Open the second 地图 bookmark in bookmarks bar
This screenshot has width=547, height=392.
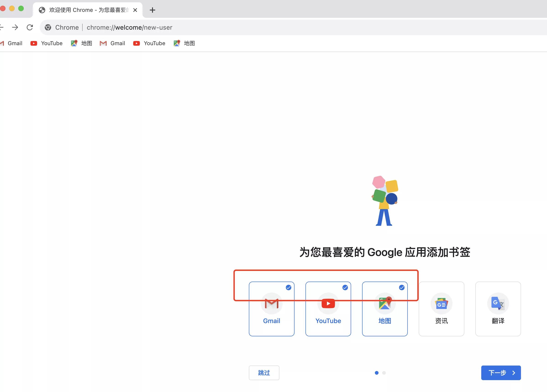coord(184,43)
